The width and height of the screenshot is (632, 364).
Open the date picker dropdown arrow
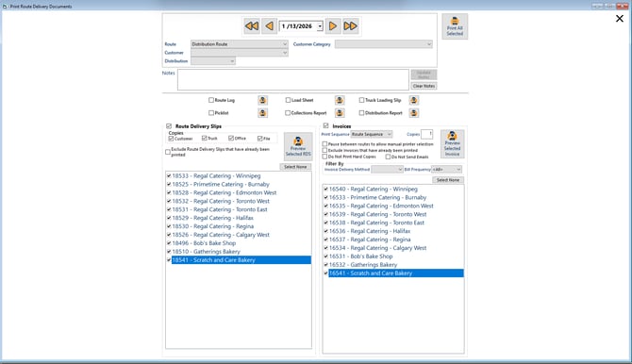pyautogui.click(x=320, y=26)
